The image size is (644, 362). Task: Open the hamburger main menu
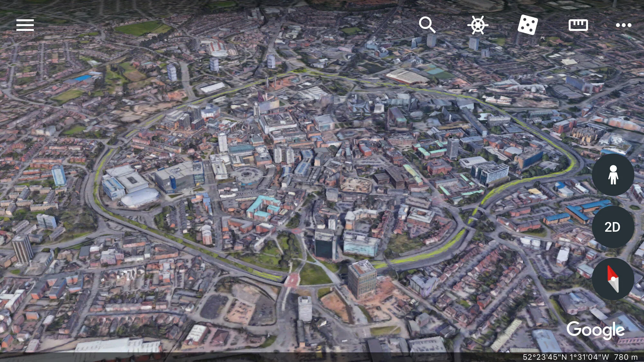[25, 25]
